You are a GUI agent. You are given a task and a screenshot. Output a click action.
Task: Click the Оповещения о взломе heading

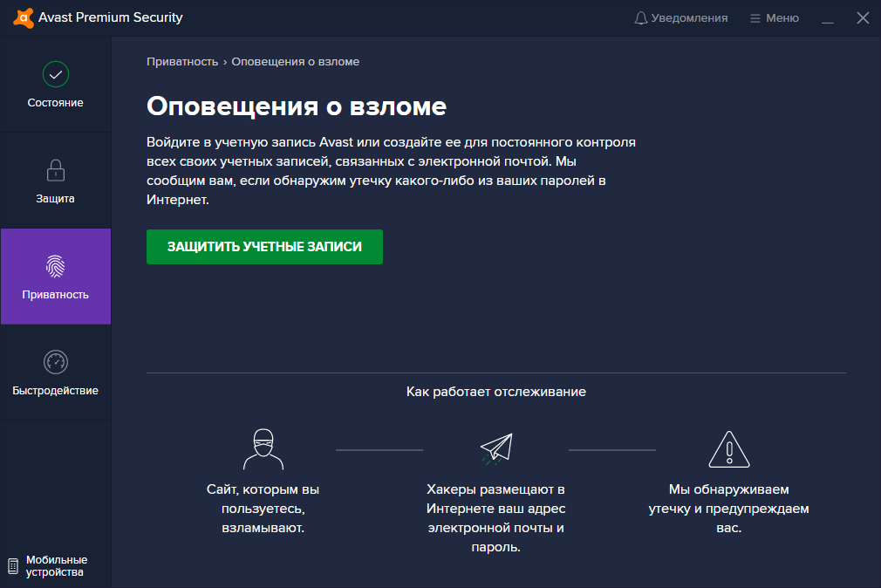tap(297, 106)
